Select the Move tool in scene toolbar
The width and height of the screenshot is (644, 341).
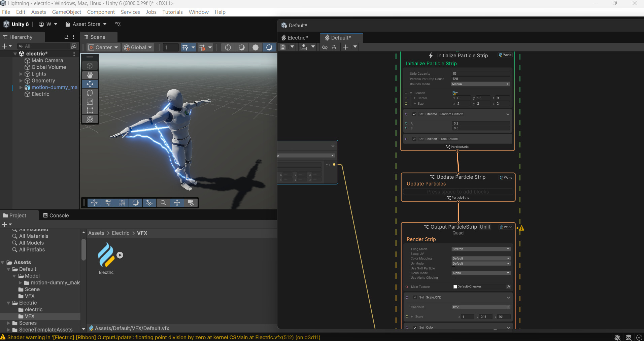[90, 84]
